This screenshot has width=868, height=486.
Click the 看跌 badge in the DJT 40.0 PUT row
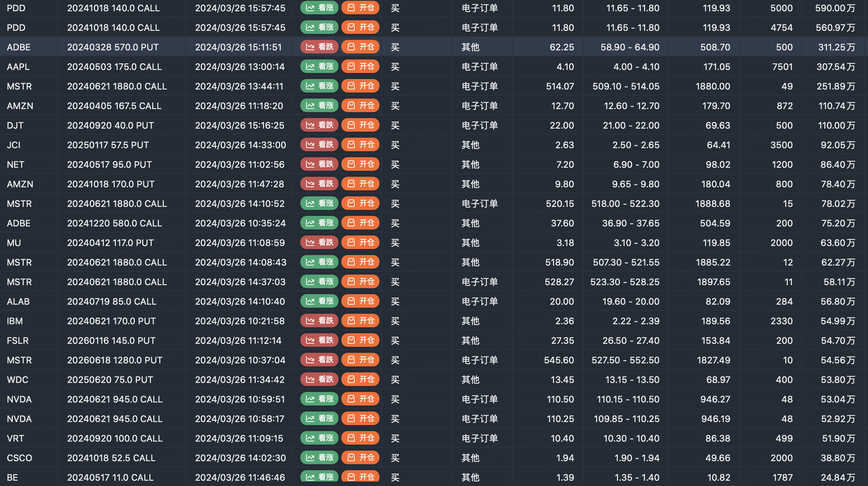coord(319,125)
